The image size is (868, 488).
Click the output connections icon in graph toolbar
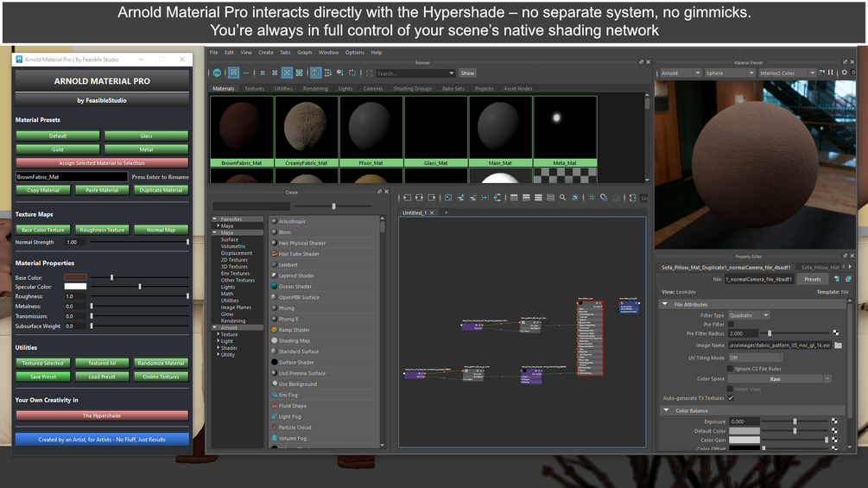point(431,198)
